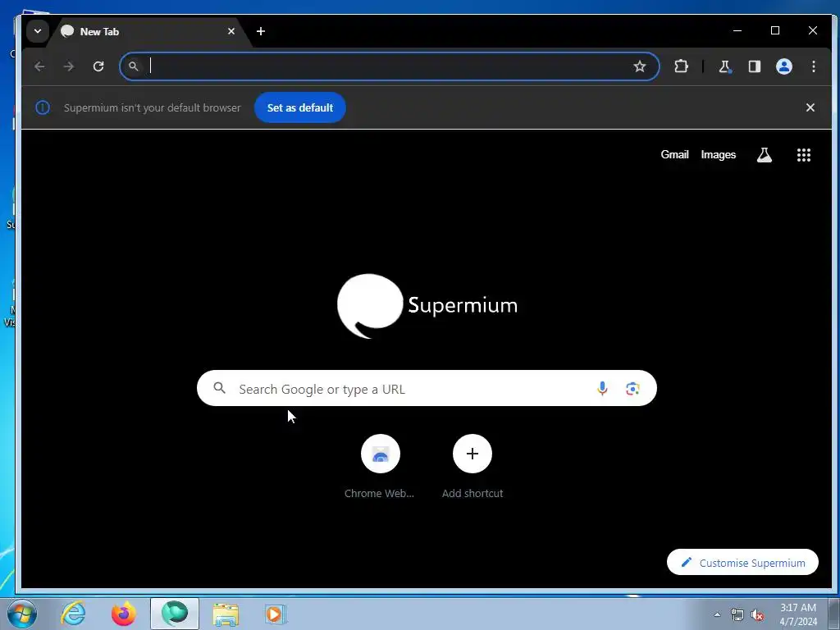The width and height of the screenshot is (840, 630).
Task: Open the Google apps grid
Action: coord(804,155)
